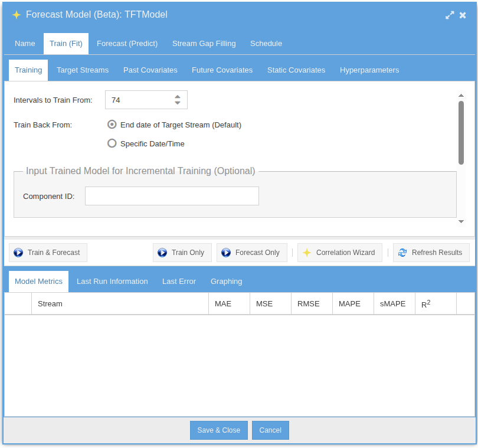
Task: Run Forecast Only
Action: (252, 253)
